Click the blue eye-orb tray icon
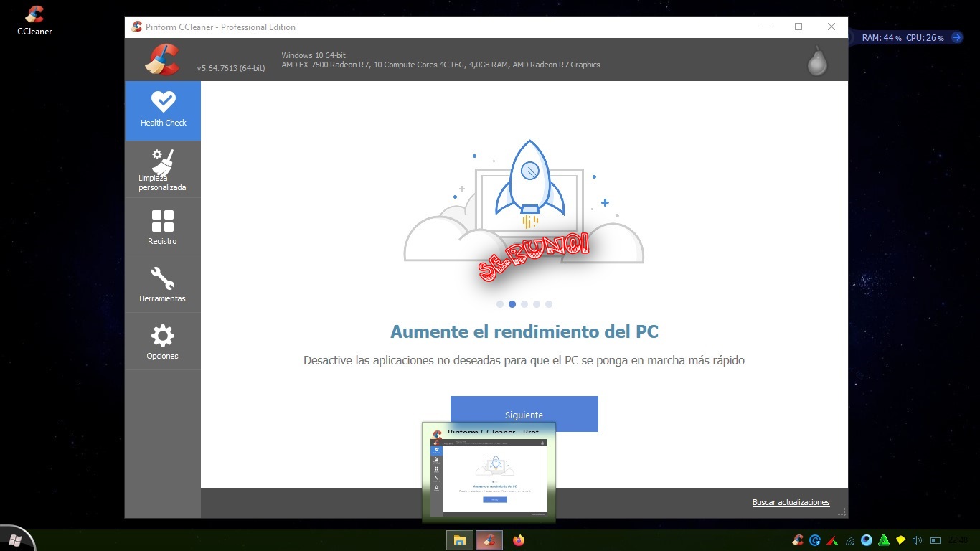 click(x=867, y=540)
